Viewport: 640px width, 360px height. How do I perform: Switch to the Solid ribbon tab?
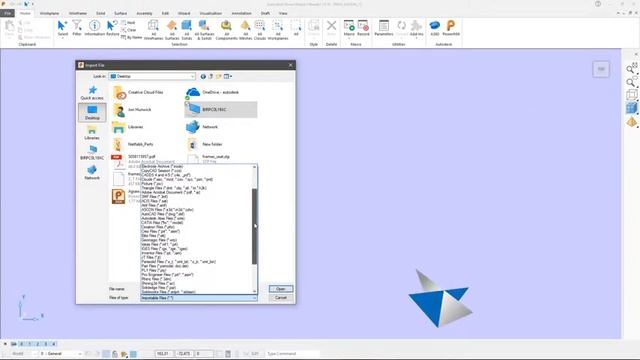pos(100,13)
